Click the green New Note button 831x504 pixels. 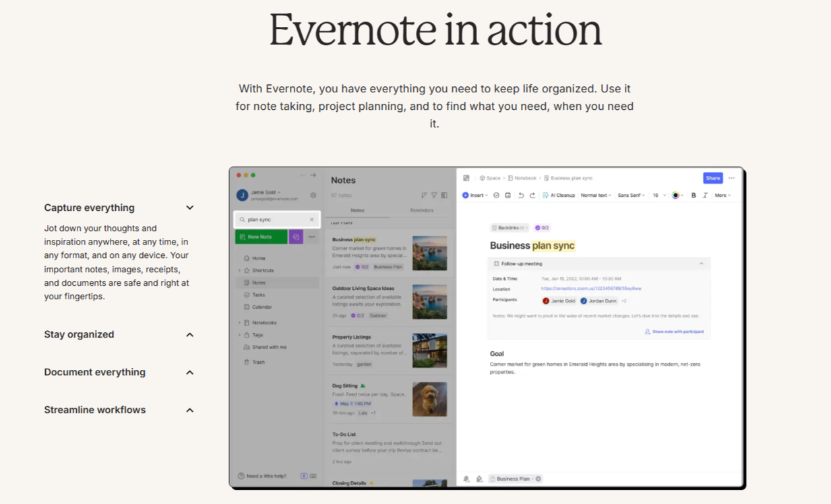tap(261, 237)
